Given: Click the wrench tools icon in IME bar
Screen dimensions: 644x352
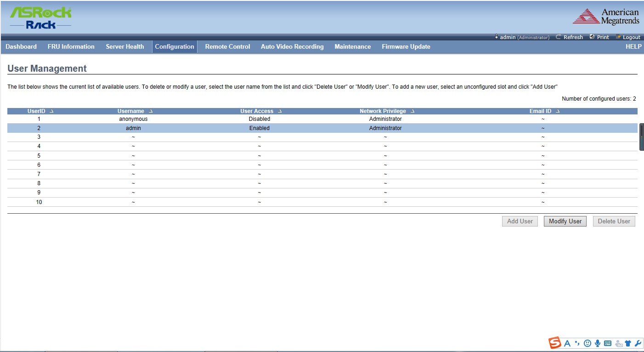Looking at the screenshot, I should tap(638, 343).
